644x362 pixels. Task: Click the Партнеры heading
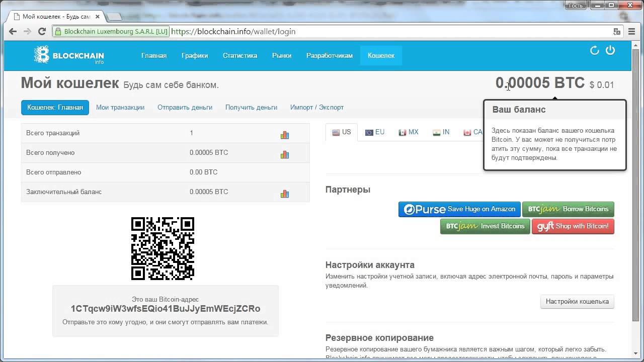click(x=348, y=190)
